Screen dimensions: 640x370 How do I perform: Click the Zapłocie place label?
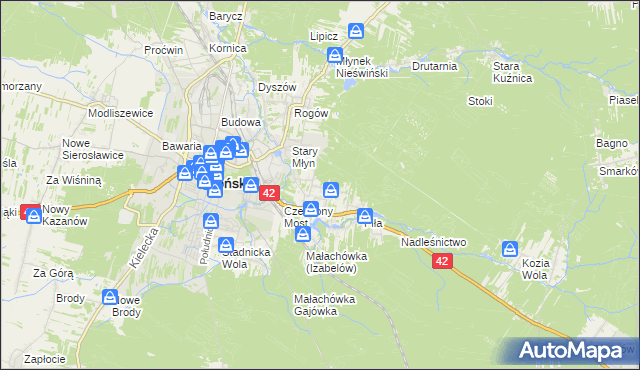pos(45,359)
